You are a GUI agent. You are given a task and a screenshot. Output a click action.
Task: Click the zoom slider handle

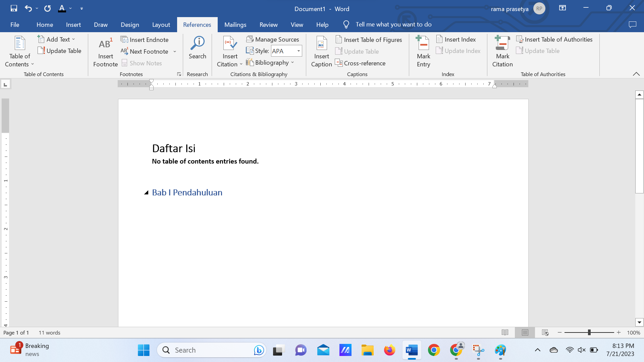589,333
